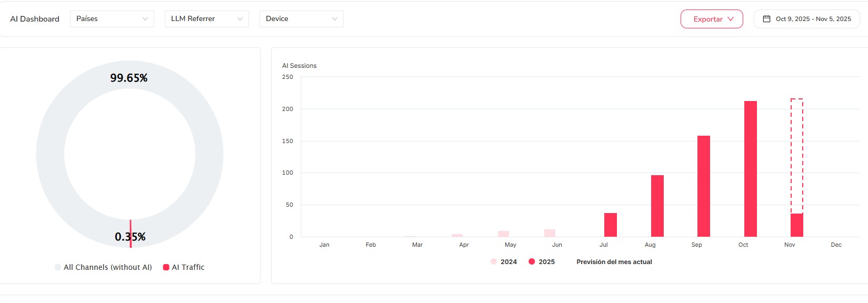
Task: Select the October 2025 bar
Action: (750, 168)
